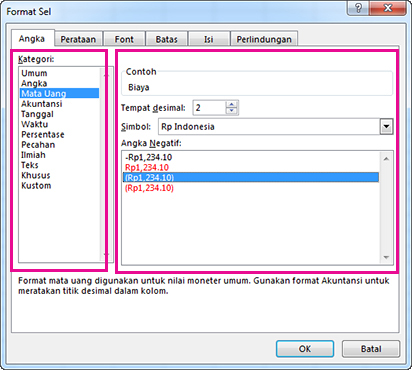The image size is (412, 370).
Task: Switch to the Angka tab
Action: [32, 39]
